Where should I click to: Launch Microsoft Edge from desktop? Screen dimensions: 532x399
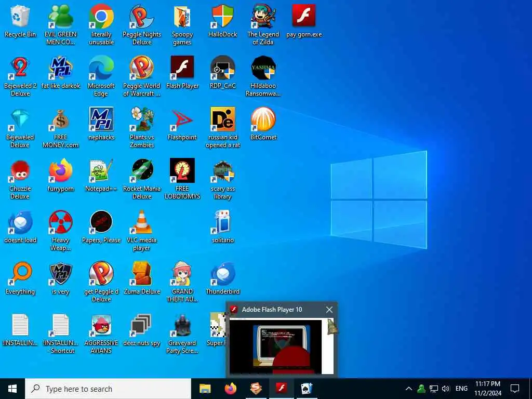click(101, 76)
